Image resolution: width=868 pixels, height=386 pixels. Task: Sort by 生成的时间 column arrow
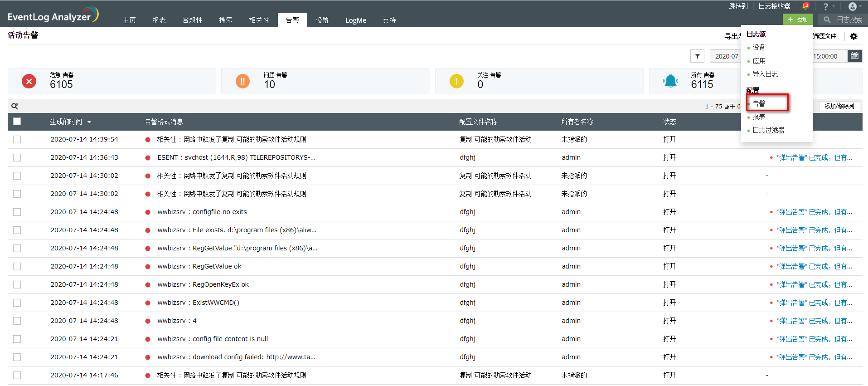click(89, 122)
